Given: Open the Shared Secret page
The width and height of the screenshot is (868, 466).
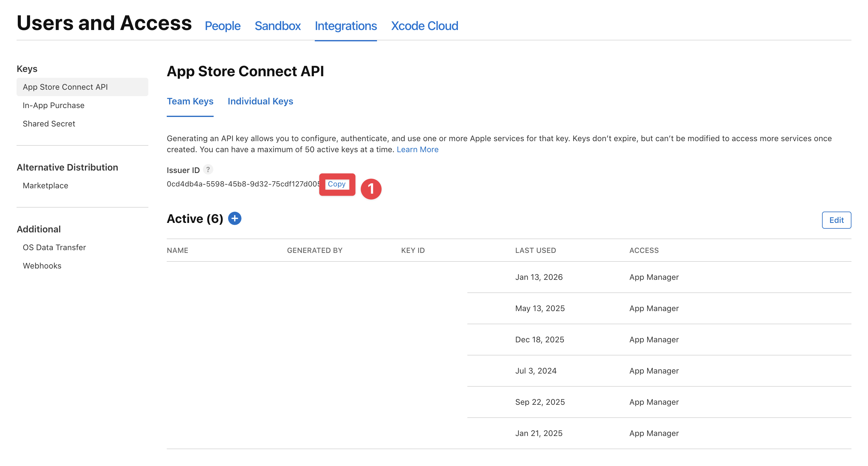Looking at the screenshot, I should 49,124.
